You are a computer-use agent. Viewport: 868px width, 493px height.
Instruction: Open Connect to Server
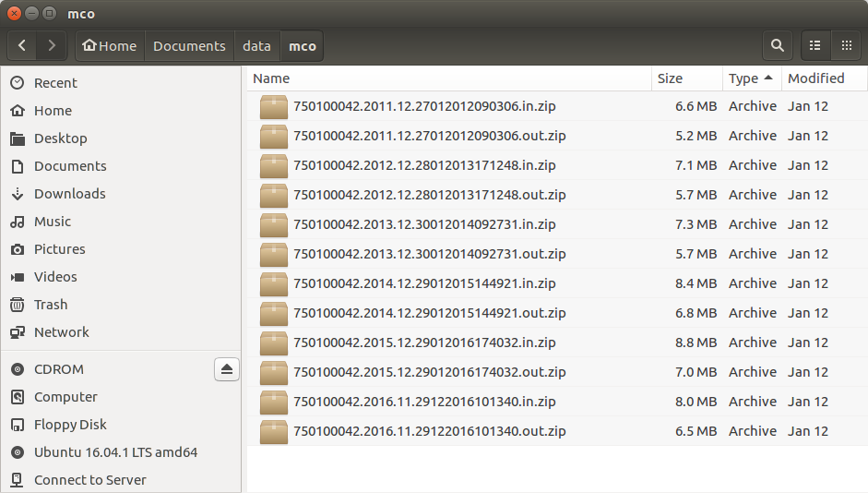click(89, 480)
